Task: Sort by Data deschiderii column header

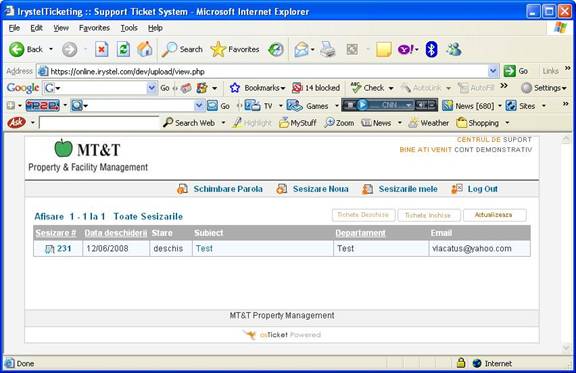Action: click(x=116, y=233)
